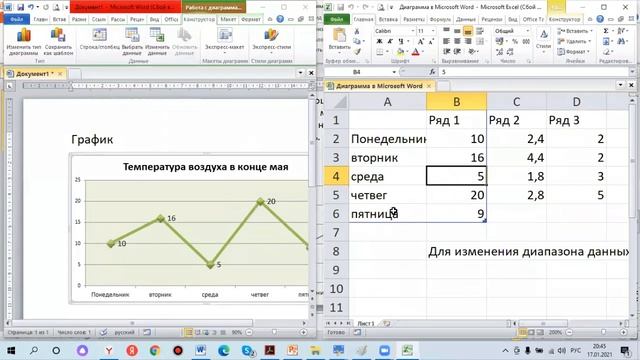
Task: Decrease font size in Excel ribbon
Action: tap(431, 41)
